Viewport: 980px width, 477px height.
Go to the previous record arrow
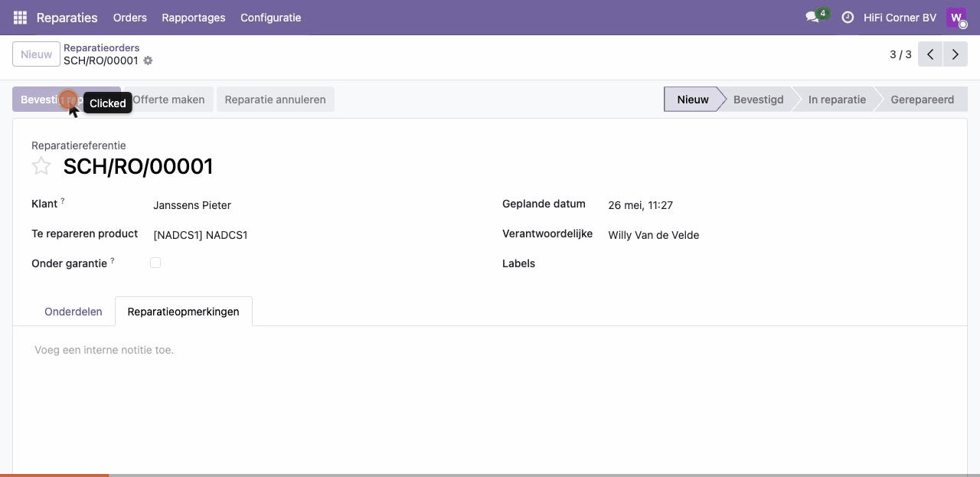(x=930, y=54)
